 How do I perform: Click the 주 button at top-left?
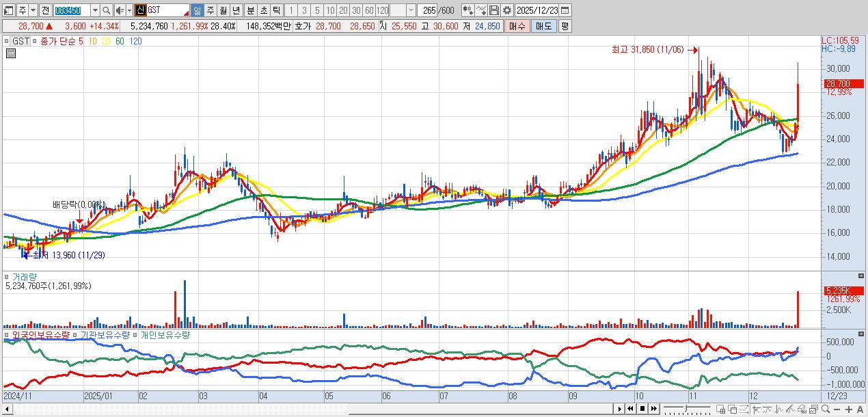click(22, 10)
